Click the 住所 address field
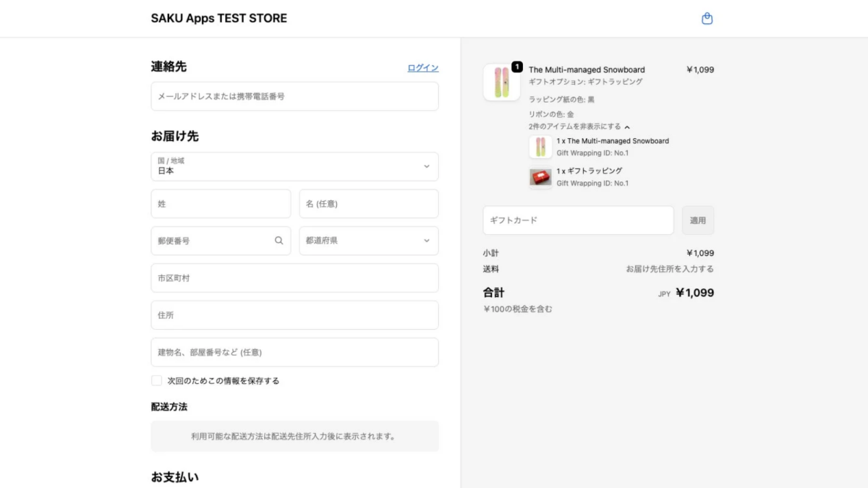Viewport: 868px width, 488px height. pyautogui.click(x=294, y=314)
